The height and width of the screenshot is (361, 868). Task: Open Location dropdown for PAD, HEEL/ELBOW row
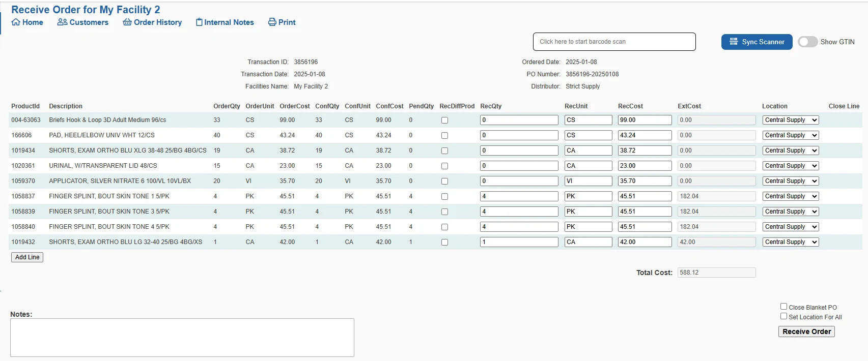point(791,135)
